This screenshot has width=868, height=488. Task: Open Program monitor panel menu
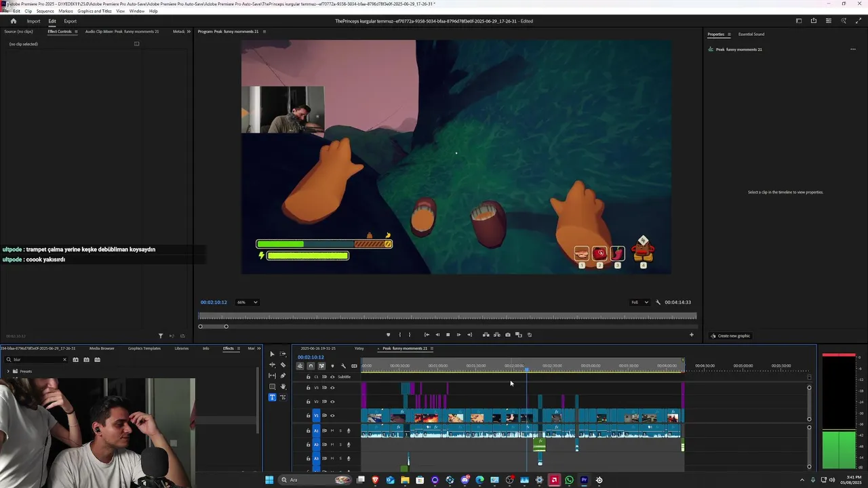(264, 32)
